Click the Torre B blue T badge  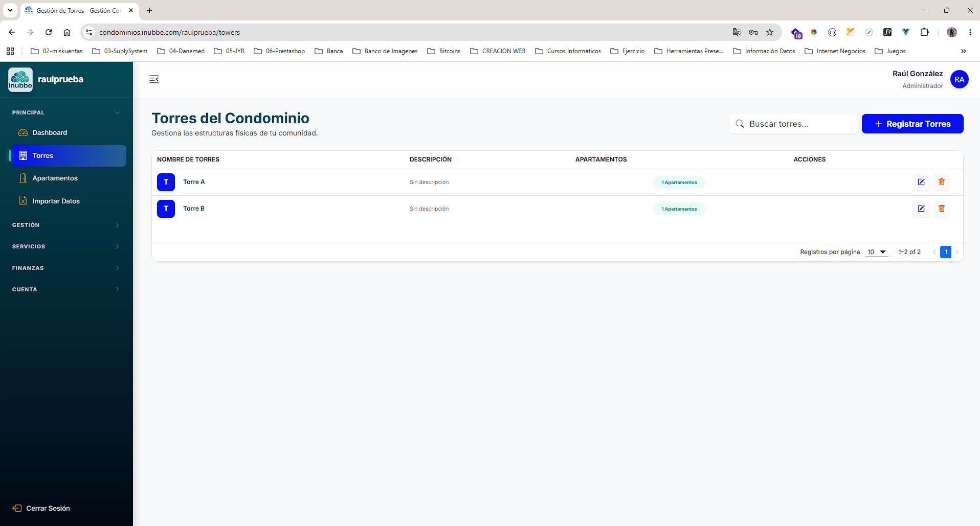(x=166, y=209)
